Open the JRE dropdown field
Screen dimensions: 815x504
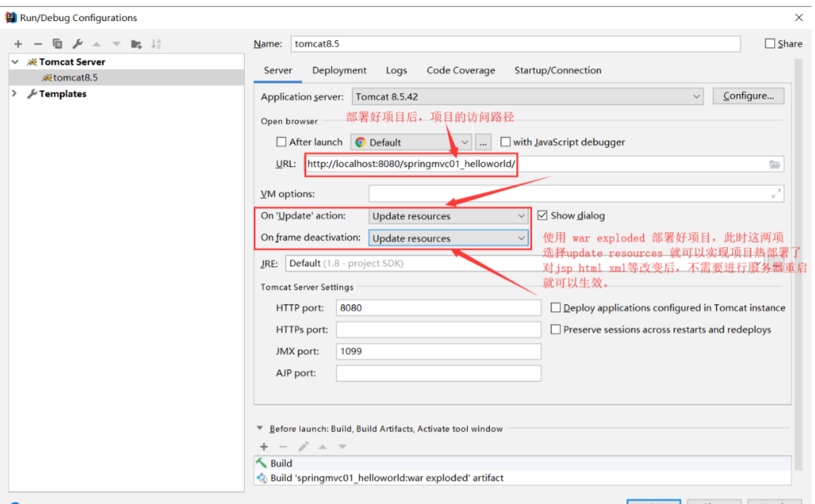[x=535, y=263]
